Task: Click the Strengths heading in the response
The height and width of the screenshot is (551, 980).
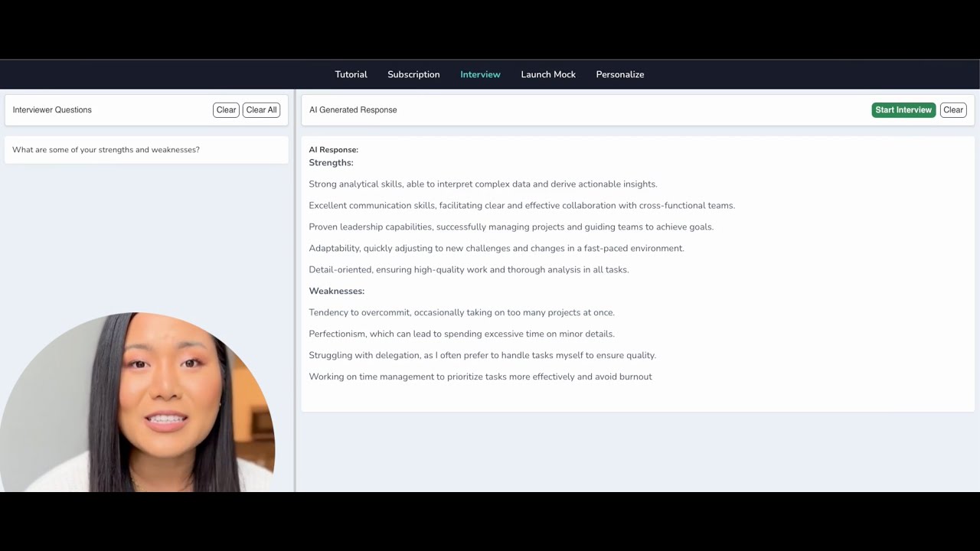Action: 331,163
